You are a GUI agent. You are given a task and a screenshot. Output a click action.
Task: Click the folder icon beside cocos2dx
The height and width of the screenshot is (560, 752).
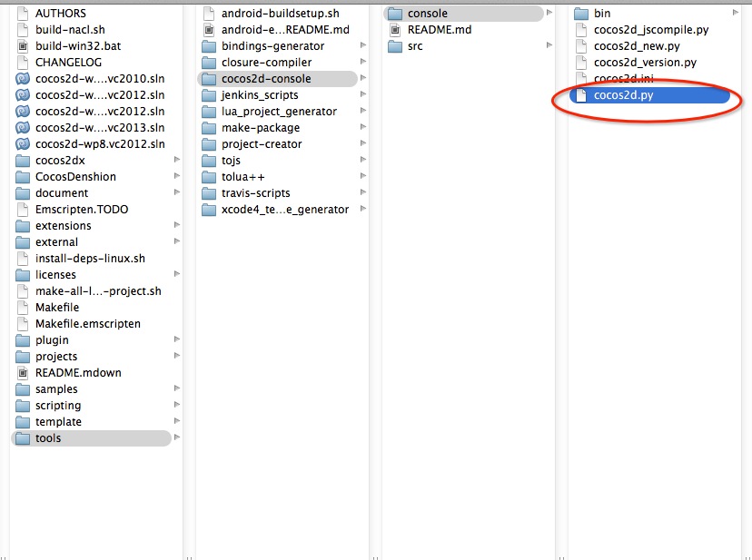point(23,161)
